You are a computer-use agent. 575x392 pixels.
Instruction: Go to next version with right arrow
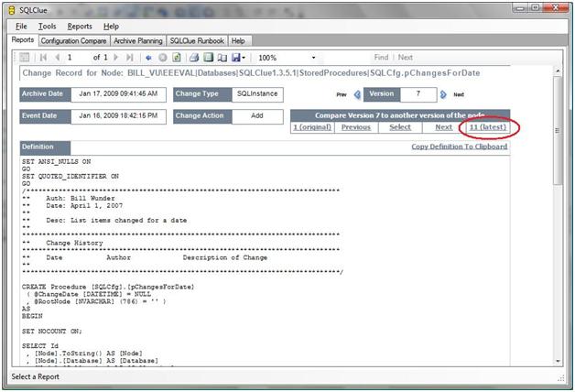coord(443,94)
